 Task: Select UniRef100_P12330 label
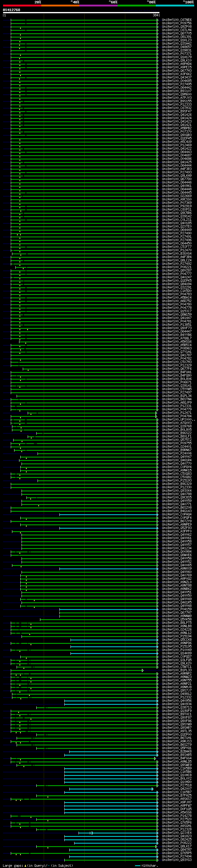(177, 487)
